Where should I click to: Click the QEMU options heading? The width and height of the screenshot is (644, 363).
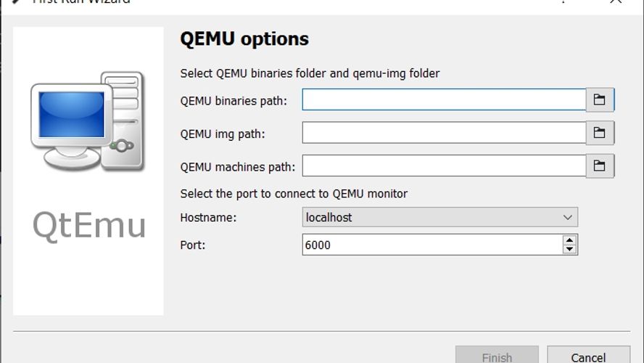(x=244, y=39)
